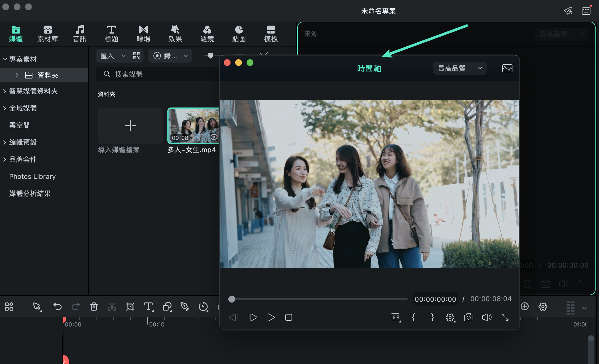Take a snapshot with camera icon
This screenshot has width=599, height=364.
click(x=469, y=317)
